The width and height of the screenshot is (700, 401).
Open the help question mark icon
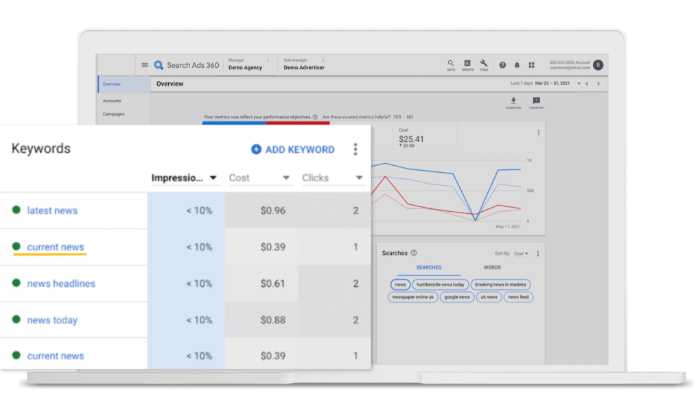(502, 65)
